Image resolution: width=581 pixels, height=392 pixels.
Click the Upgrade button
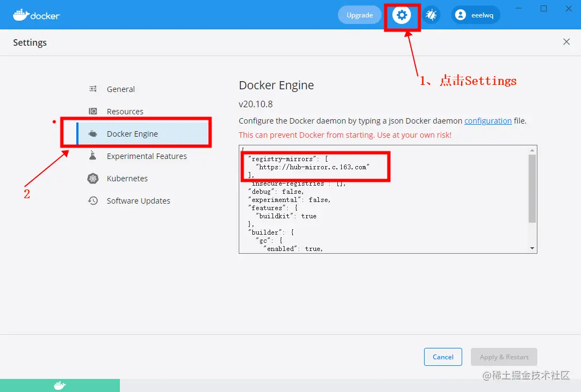(x=359, y=15)
